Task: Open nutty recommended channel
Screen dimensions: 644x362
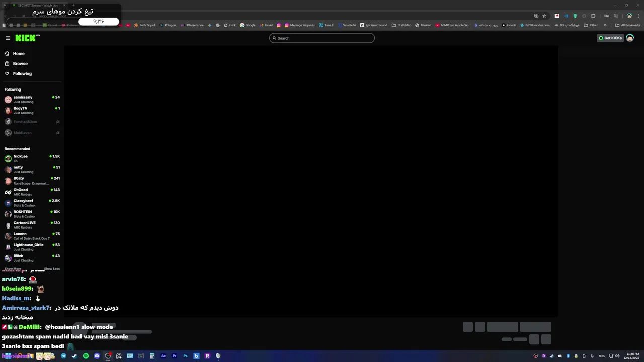Action: click(x=31, y=169)
